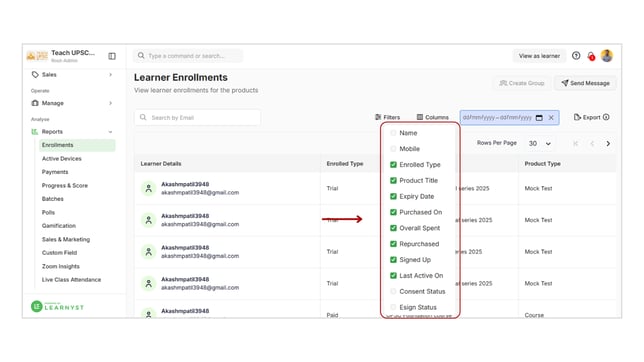
Task: Uncheck the Expiry Date column
Action: pyautogui.click(x=393, y=196)
